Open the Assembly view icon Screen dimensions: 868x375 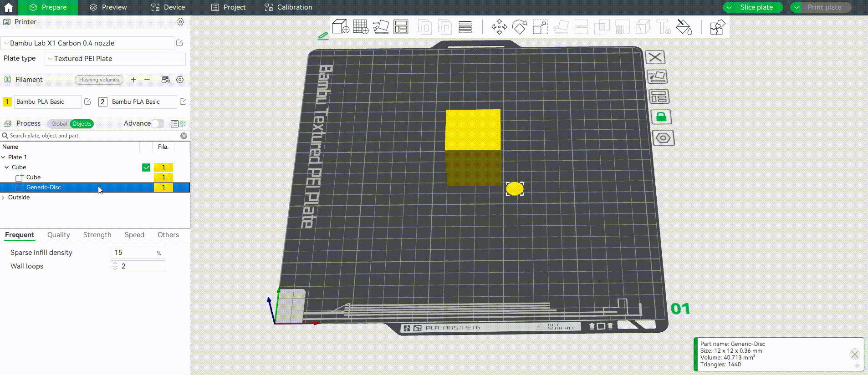pos(717,27)
